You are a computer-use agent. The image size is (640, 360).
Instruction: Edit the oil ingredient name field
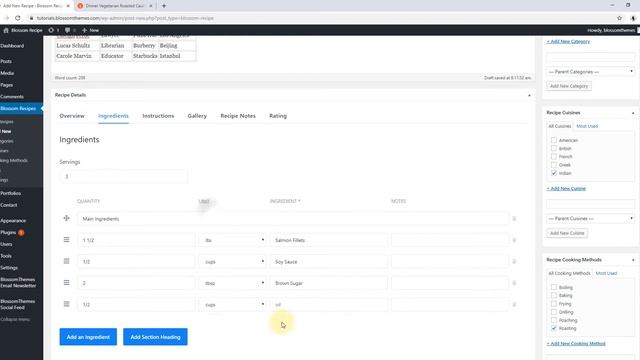click(x=329, y=304)
